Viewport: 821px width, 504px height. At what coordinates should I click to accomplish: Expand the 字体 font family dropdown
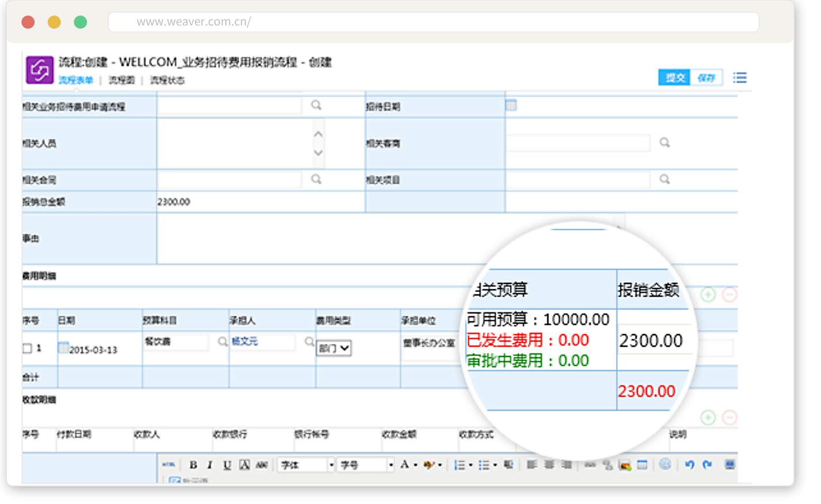point(331,465)
